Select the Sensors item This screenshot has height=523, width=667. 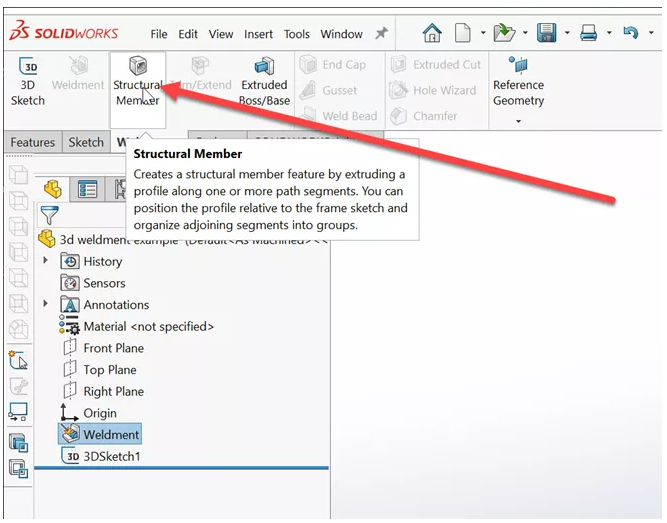93,283
